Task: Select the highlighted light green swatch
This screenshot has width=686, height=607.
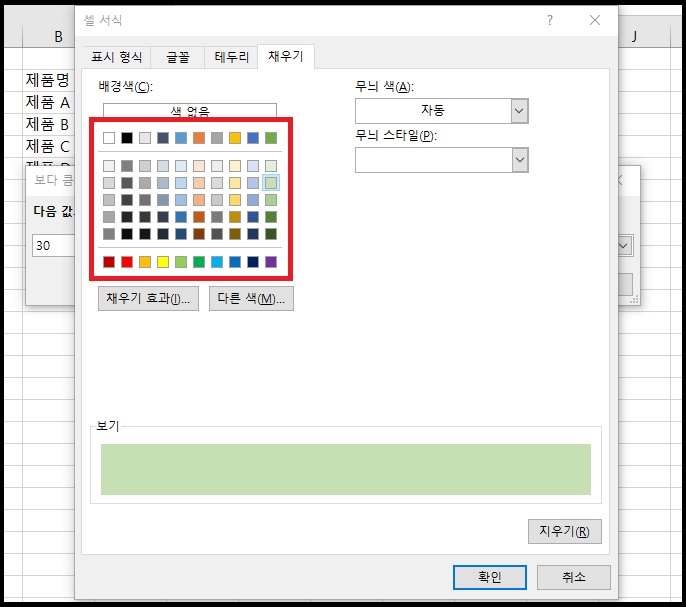Action: [x=271, y=183]
